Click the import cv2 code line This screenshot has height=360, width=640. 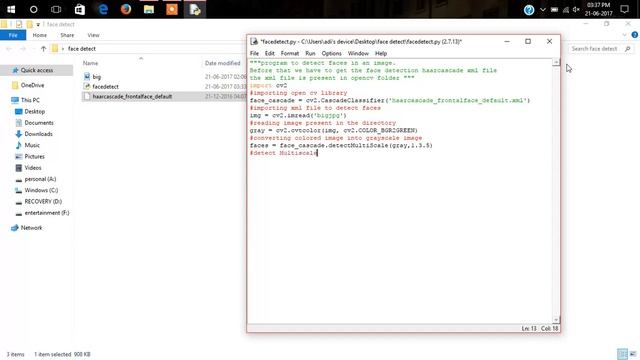pyautogui.click(x=268, y=85)
